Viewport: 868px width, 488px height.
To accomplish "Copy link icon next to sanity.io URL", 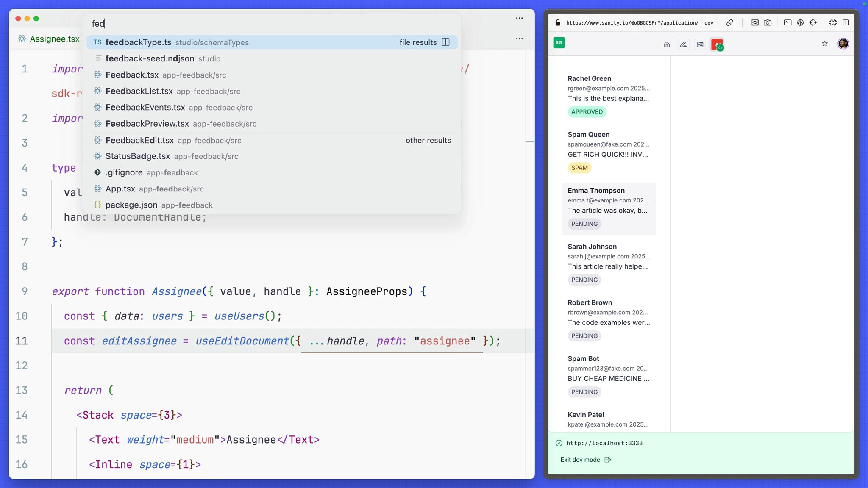I will click(730, 23).
